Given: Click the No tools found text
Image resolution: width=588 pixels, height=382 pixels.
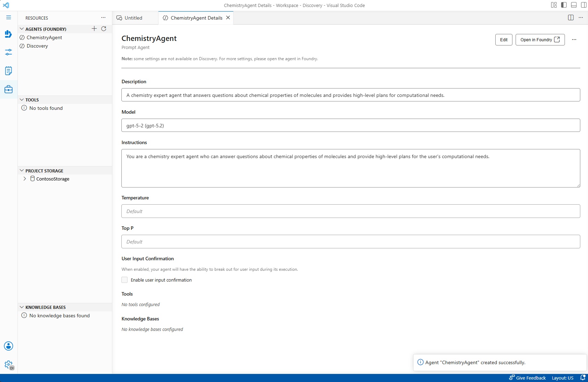Looking at the screenshot, I should pos(46,108).
